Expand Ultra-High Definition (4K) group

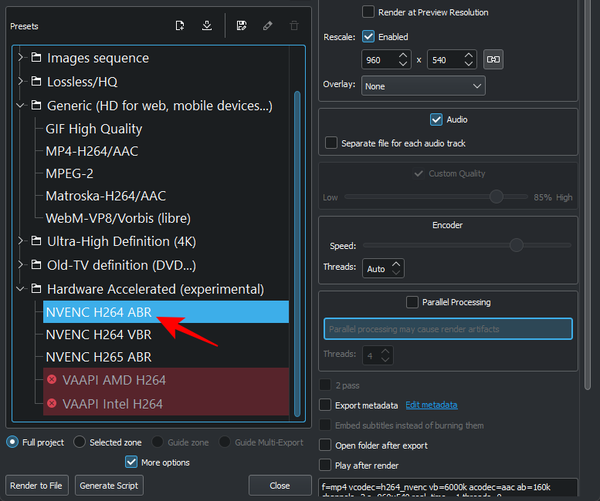[21, 241]
